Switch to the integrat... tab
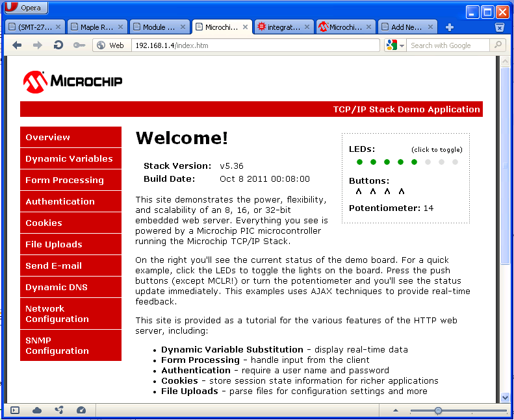Viewport: 514px width, 420px height. point(283,27)
